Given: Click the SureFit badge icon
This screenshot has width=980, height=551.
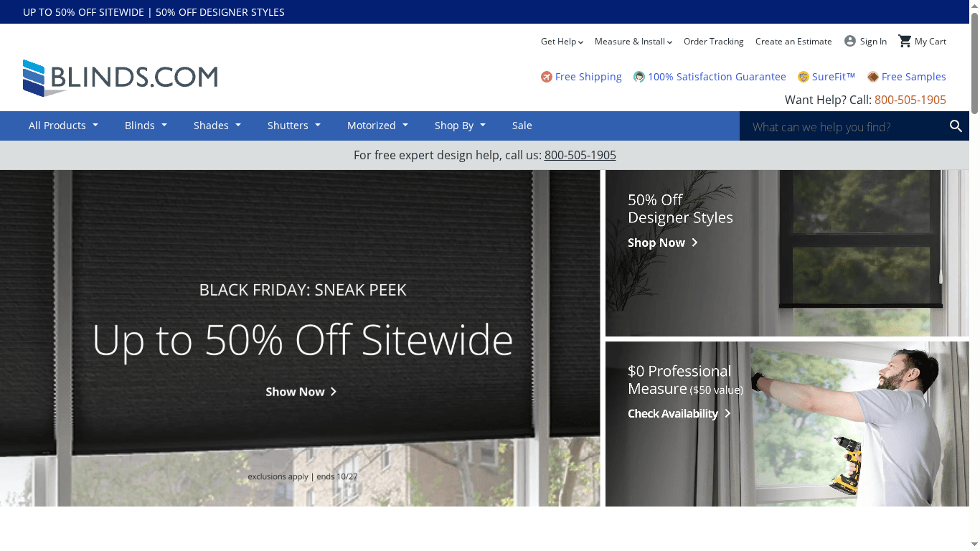Looking at the screenshot, I should [804, 77].
